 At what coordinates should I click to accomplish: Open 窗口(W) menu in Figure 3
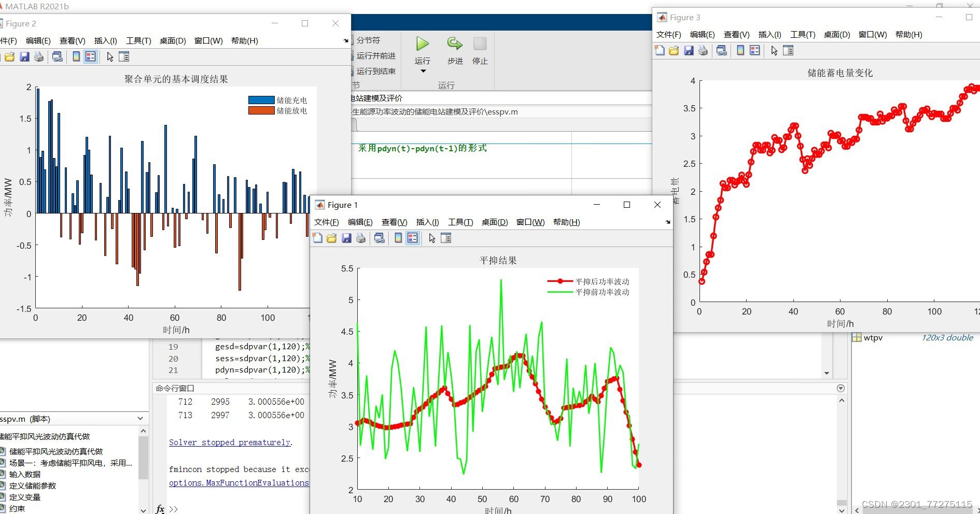point(873,35)
